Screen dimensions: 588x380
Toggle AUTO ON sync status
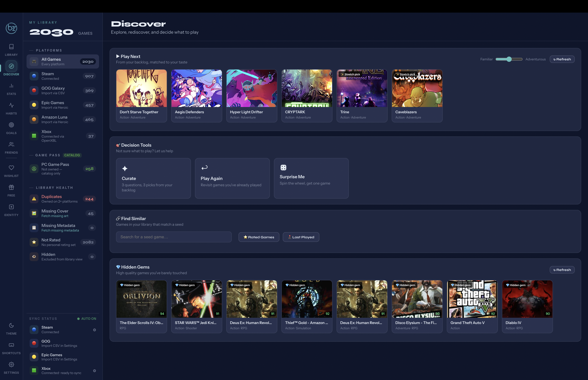click(87, 319)
